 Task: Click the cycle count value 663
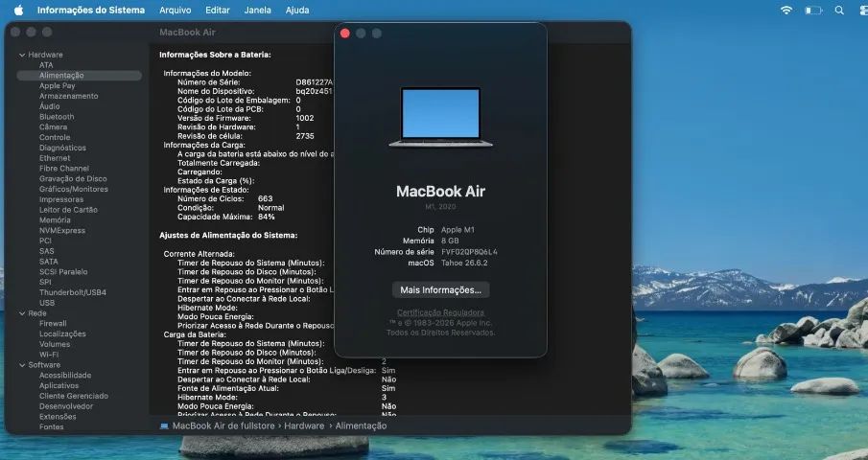click(265, 198)
